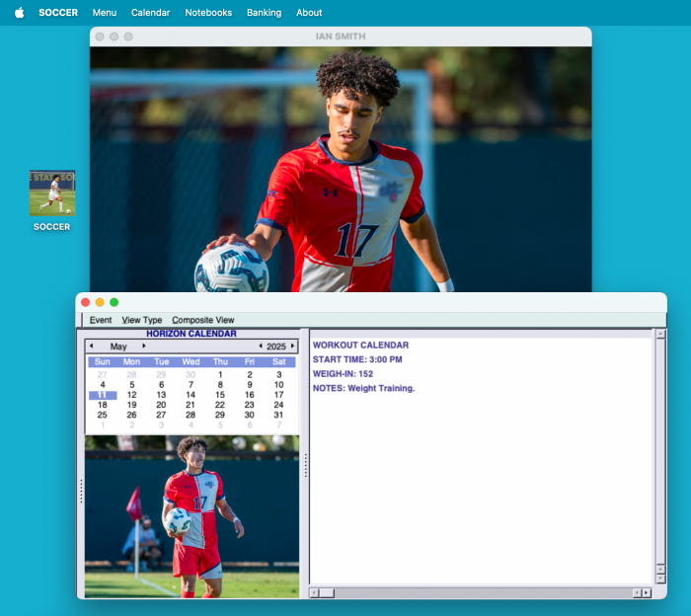
Task: Go to previous month arrow
Action: (92, 346)
